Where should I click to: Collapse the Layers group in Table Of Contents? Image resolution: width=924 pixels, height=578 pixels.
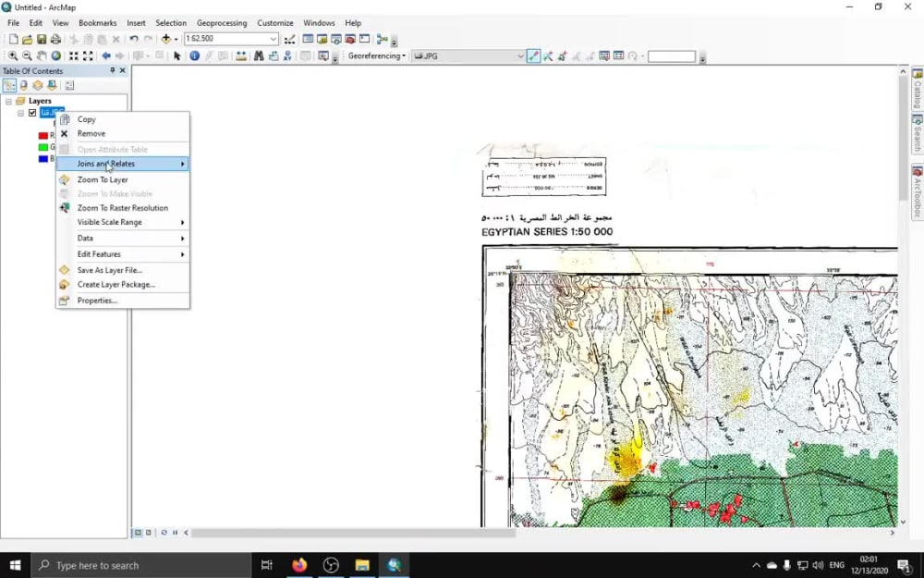(8, 101)
